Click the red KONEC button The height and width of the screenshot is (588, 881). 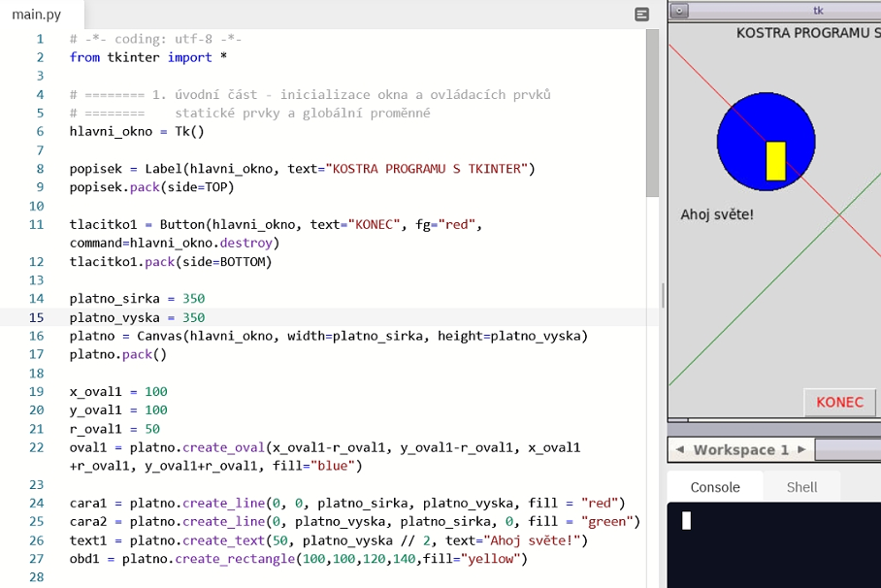click(839, 403)
